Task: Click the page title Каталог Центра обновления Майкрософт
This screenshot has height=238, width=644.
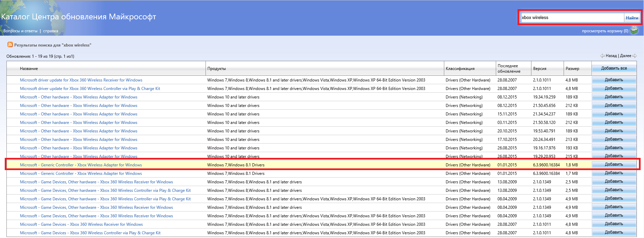Action: [x=79, y=17]
